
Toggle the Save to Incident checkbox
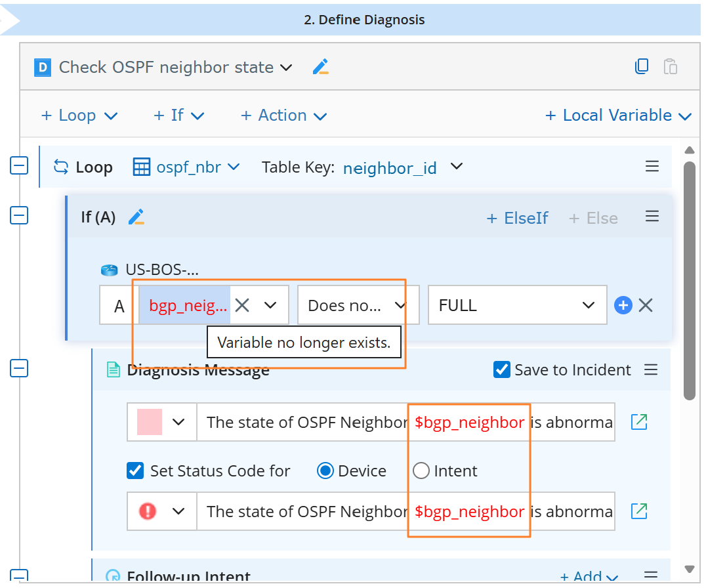[501, 369]
